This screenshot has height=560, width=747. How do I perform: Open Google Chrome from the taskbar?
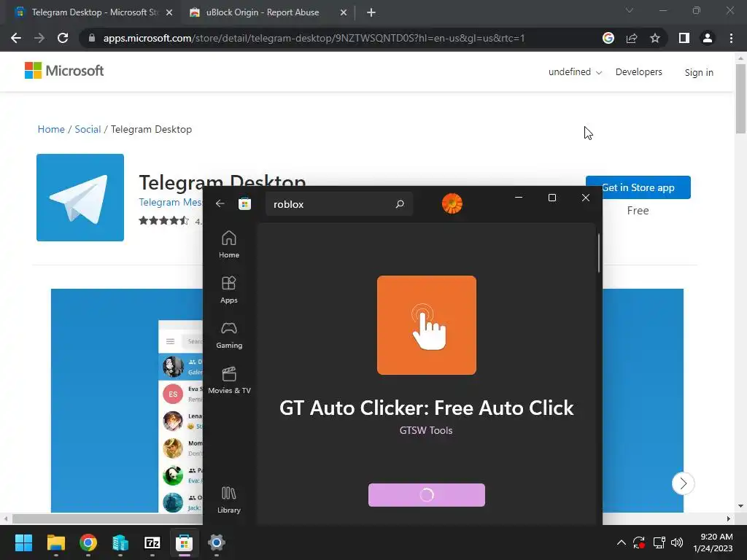pos(88,542)
